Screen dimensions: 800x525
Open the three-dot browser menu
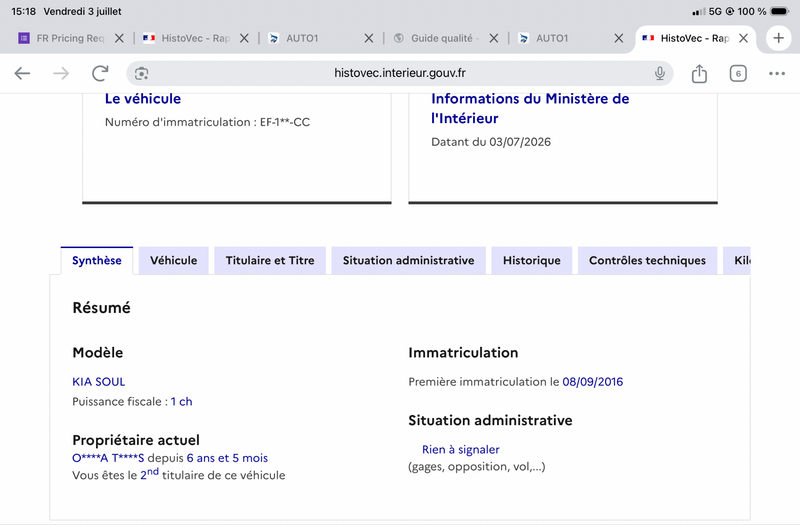click(777, 73)
